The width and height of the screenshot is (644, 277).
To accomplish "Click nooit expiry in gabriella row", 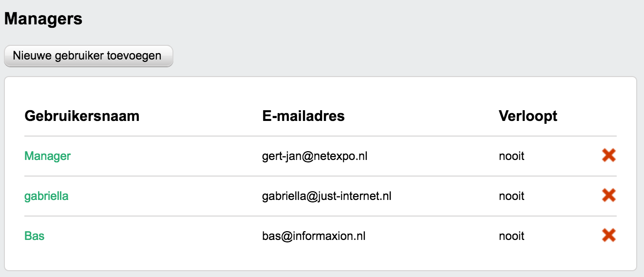I will click(511, 197).
